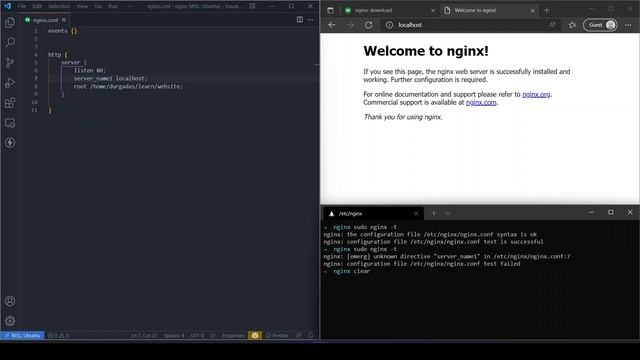640x360 pixels.
Task: Click the 'events {}' code line
Action: click(62, 31)
